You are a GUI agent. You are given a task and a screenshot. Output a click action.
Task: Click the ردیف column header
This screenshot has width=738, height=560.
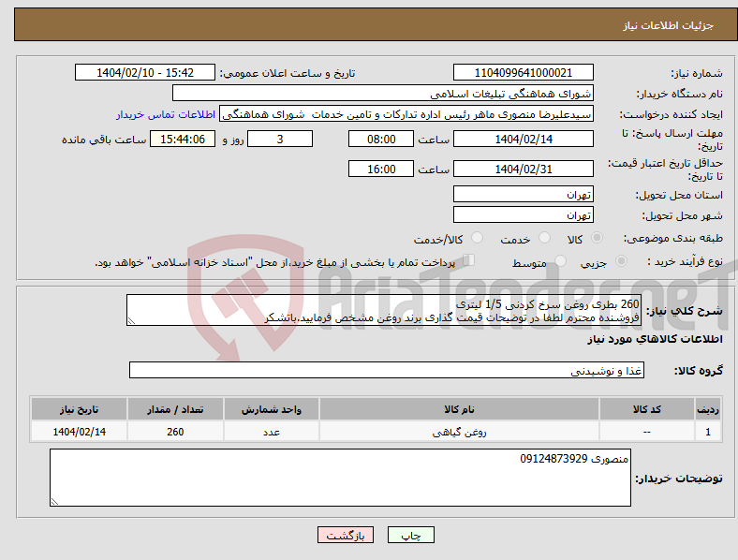[707, 409]
